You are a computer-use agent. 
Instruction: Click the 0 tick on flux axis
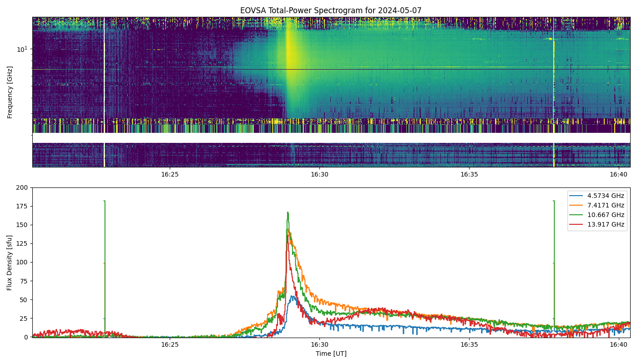(x=26, y=337)
